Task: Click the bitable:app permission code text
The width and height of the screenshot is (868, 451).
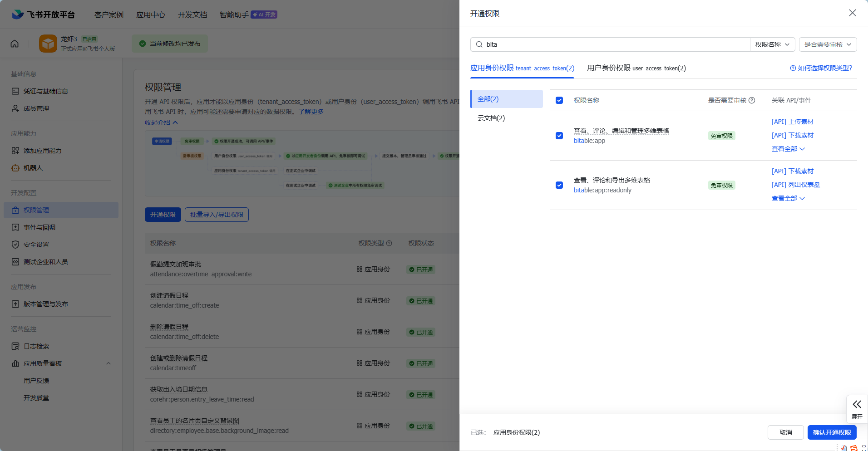Action: [x=589, y=141]
